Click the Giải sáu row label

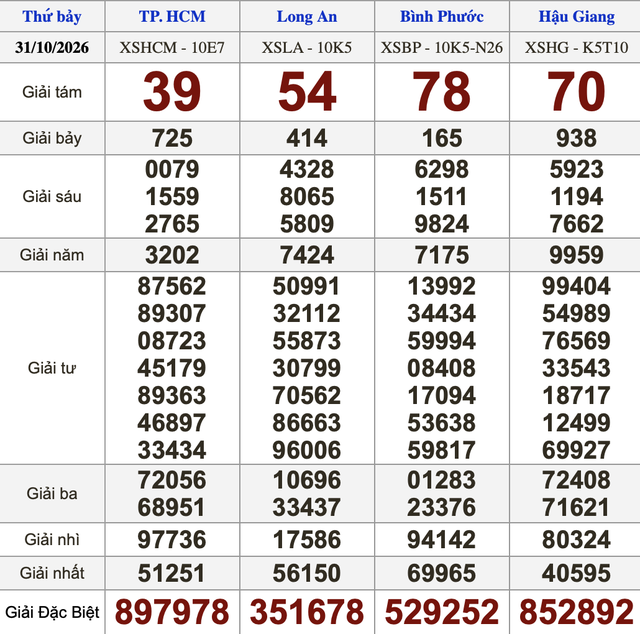(52, 196)
